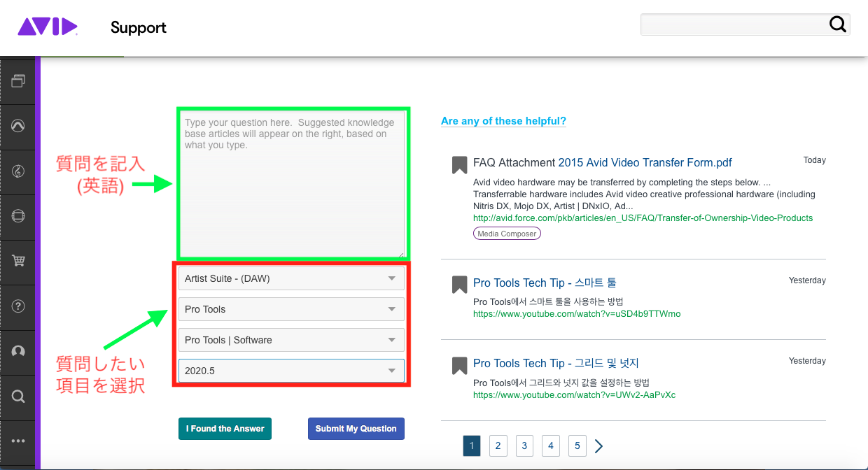Open the treble clef Sibelius sidebar icon
The width and height of the screenshot is (868, 470).
click(x=18, y=171)
